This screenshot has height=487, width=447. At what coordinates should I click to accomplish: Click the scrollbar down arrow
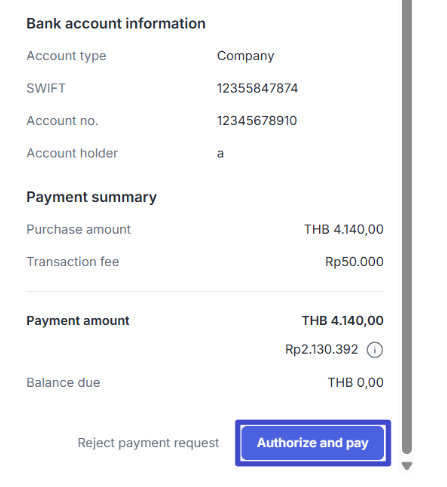click(407, 466)
